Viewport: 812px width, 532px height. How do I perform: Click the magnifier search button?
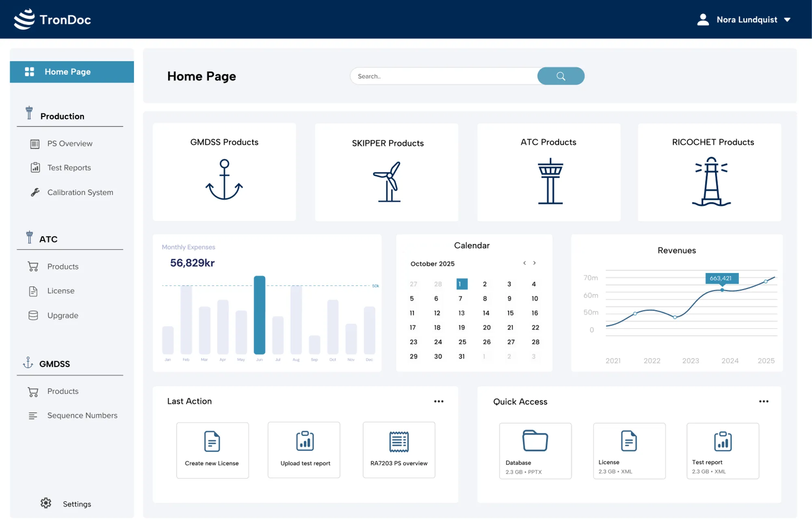pyautogui.click(x=561, y=76)
